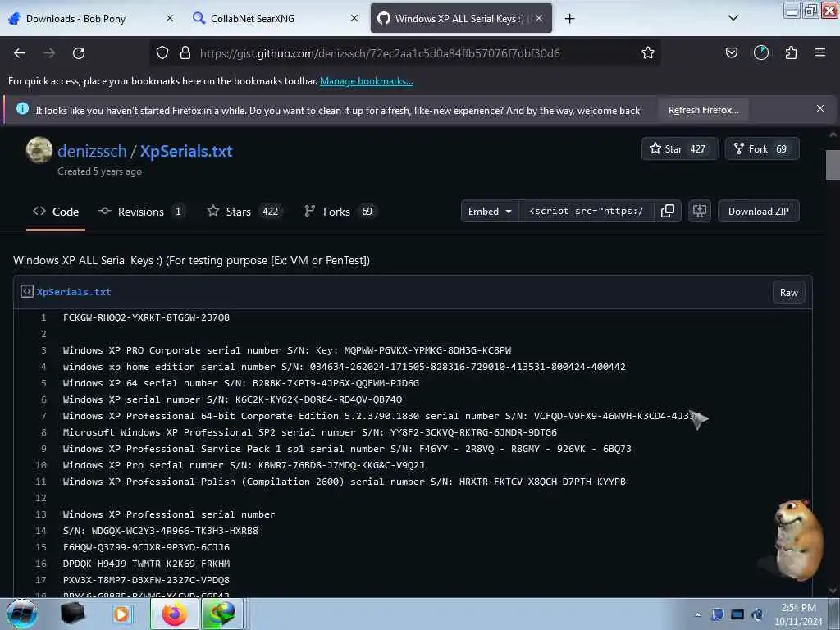840x630 pixels.
Task: Click Refresh Firefox button
Action: [x=703, y=110]
